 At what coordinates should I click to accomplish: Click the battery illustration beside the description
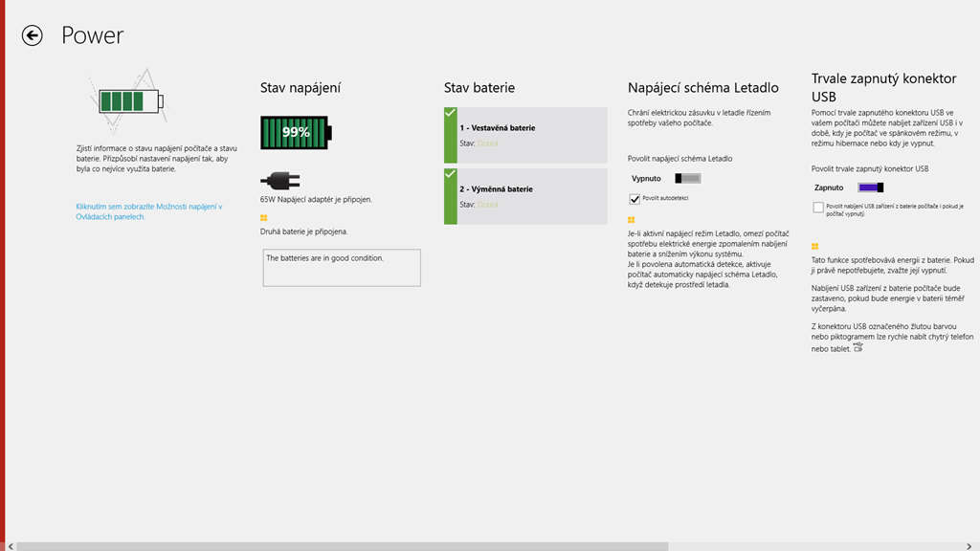pyautogui.click(x=131, y=100)
